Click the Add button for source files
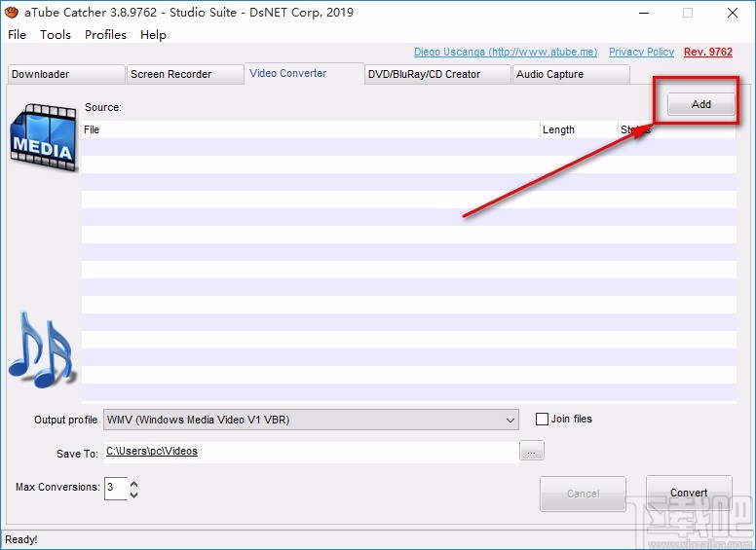The width and height of the screenshot is (756, 550). pyautogui.click(x=701, y=104)
